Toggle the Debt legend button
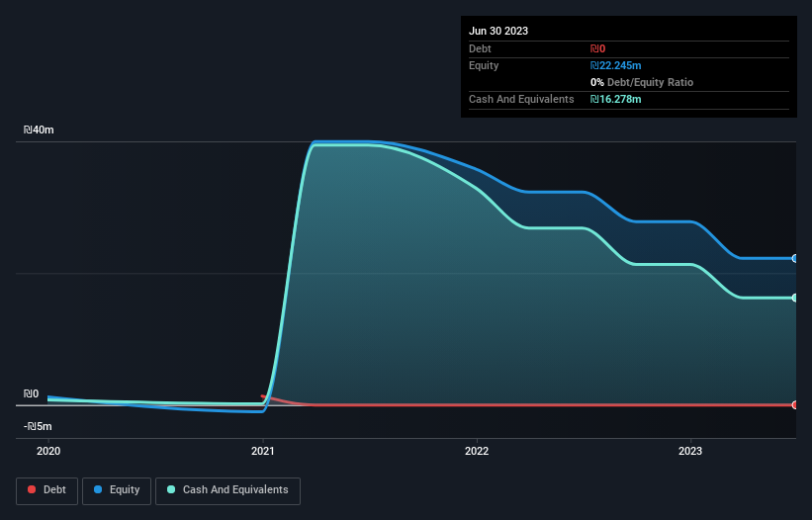The image size is (812, 520). (46, 490)
